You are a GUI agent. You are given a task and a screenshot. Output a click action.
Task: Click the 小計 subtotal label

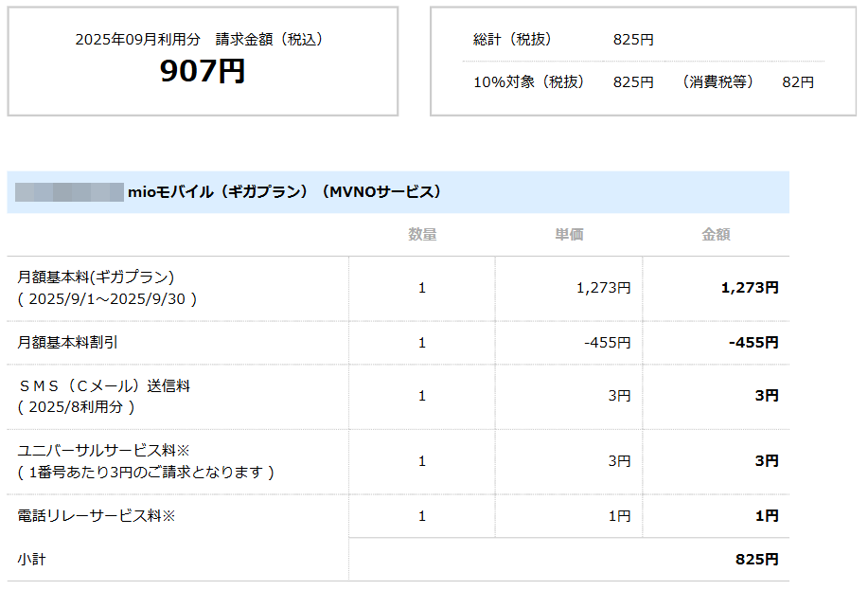pos(31,560)
